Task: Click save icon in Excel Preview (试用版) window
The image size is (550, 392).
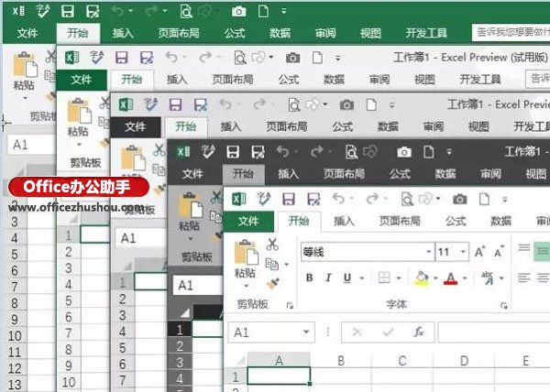Action: tap(121, 57)
